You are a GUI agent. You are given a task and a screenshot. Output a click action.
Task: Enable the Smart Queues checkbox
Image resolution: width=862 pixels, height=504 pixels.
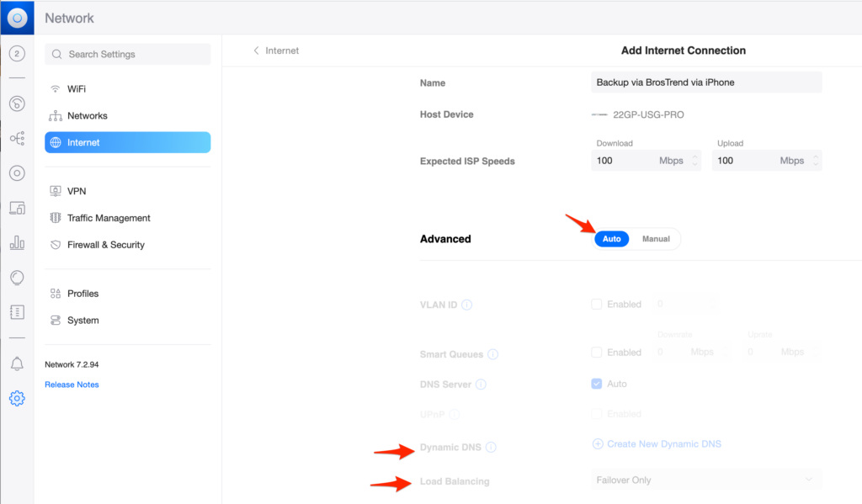tap(597, 353)
